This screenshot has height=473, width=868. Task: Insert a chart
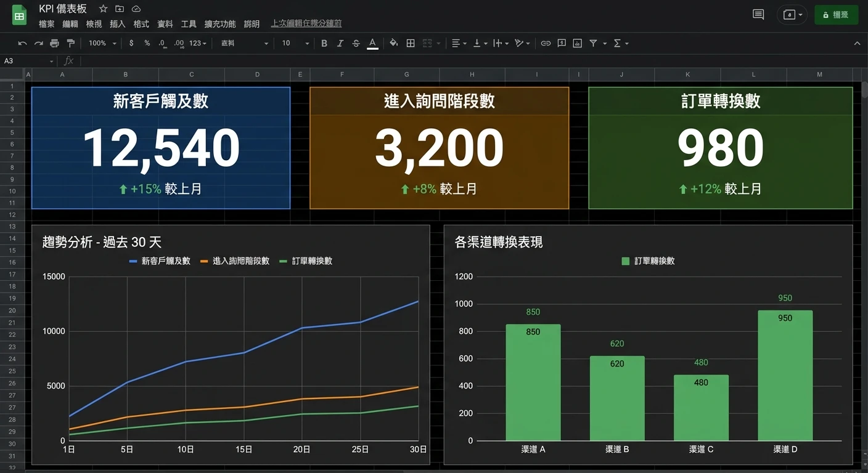coord(577,43)
